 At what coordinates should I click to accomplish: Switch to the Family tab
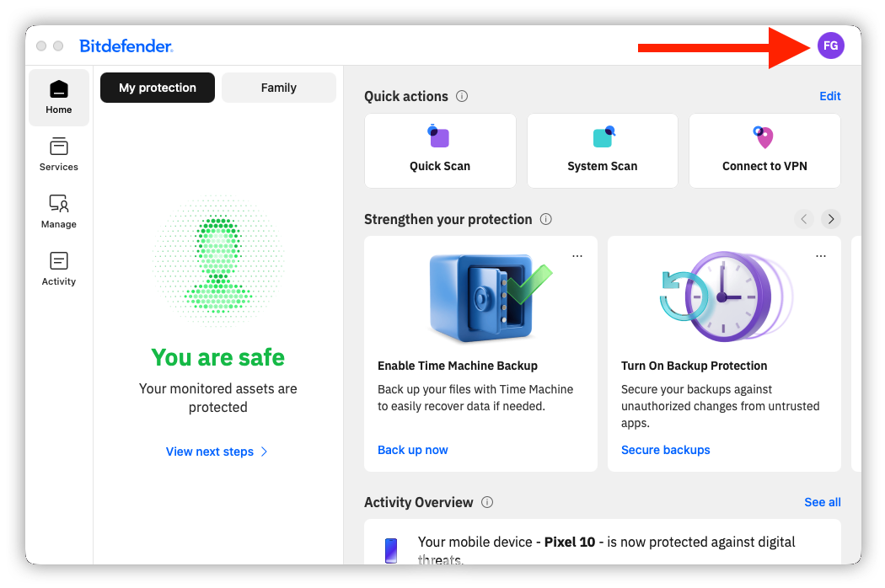(279, 88)
